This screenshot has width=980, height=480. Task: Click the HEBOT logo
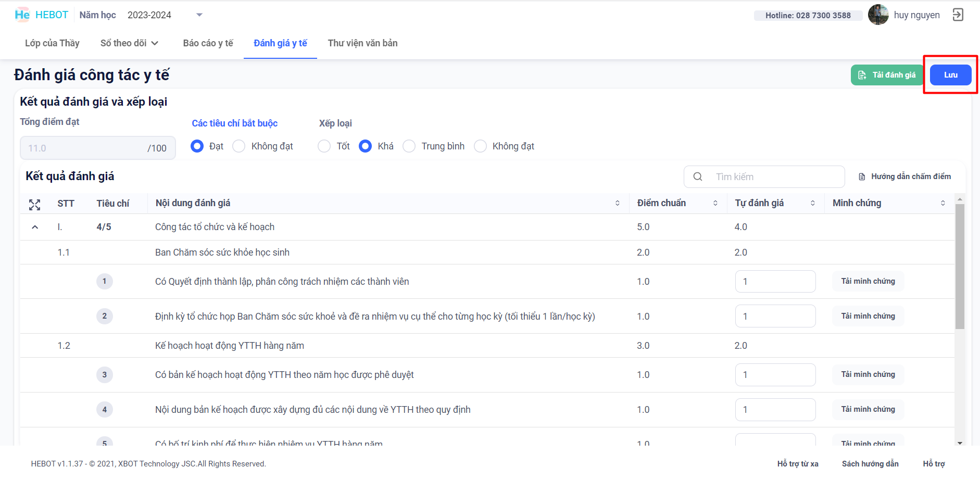click(x=42, y=15)
